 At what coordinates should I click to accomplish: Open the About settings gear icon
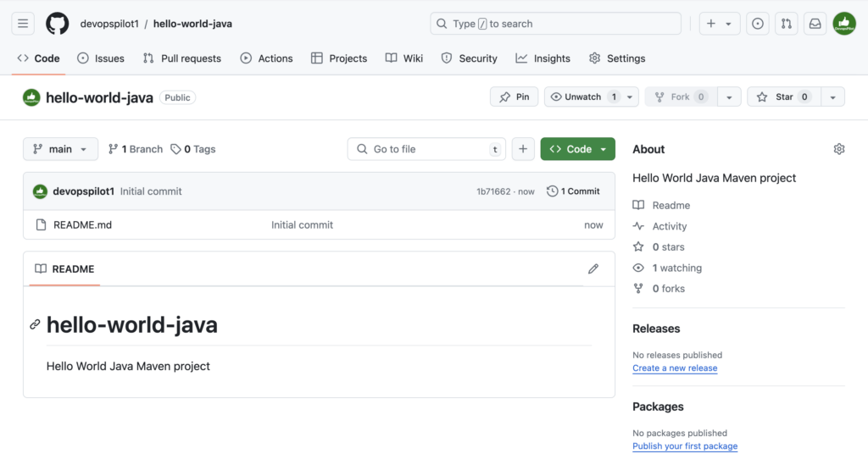tap(838, 149)
